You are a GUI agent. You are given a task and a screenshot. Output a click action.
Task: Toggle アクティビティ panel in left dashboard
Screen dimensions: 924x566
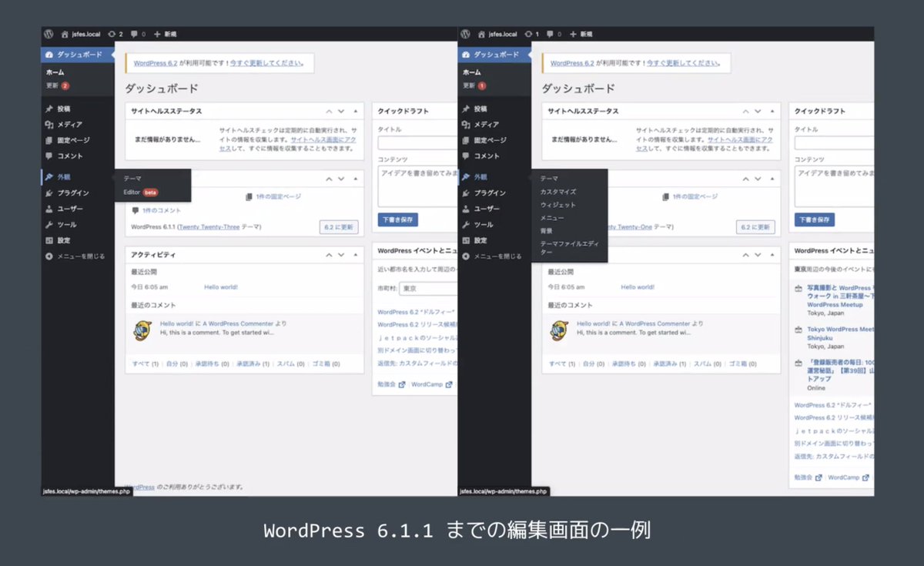[x=355, y=255]
